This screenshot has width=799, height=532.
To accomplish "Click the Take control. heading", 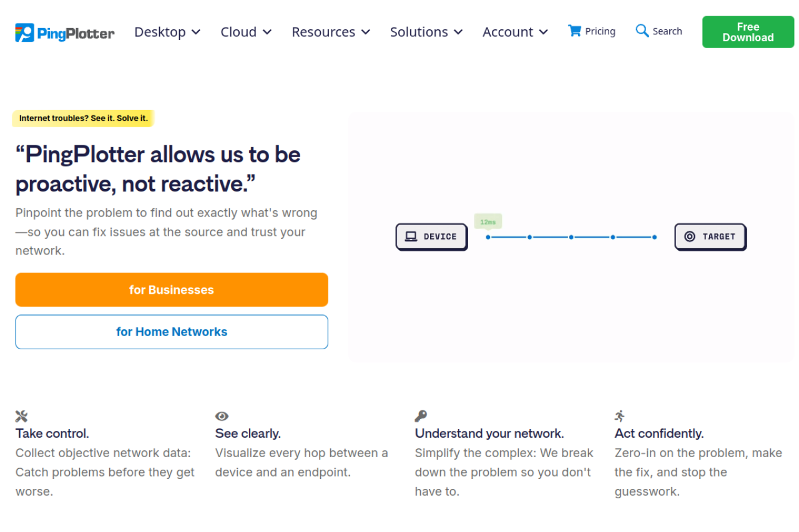I will point(52,433).
